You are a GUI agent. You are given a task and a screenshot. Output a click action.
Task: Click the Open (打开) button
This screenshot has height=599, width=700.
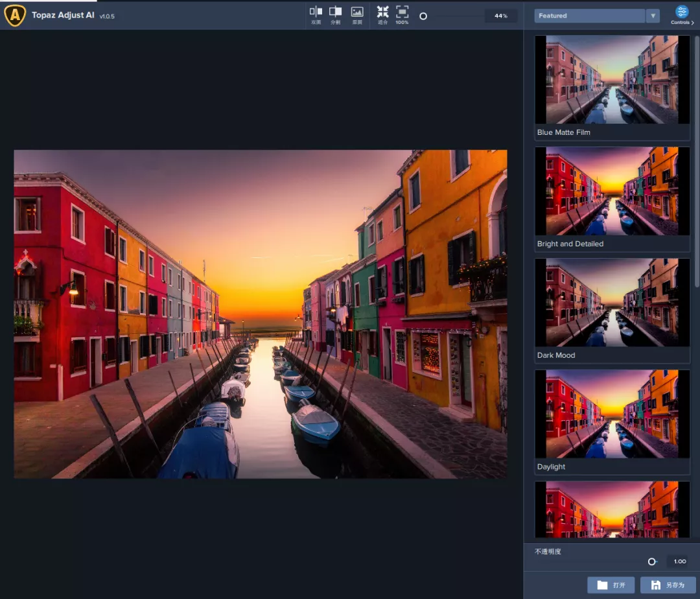coord(611,585)
